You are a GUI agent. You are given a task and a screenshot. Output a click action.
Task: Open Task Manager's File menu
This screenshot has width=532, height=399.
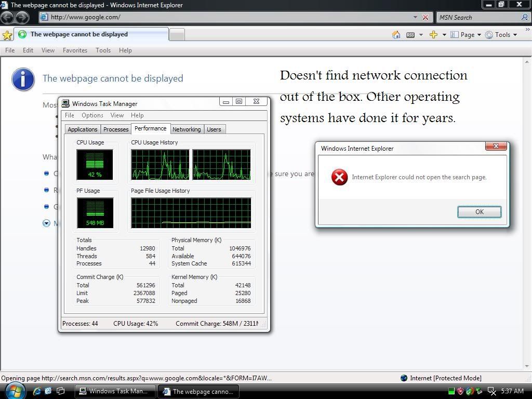(x=70, y=115)
